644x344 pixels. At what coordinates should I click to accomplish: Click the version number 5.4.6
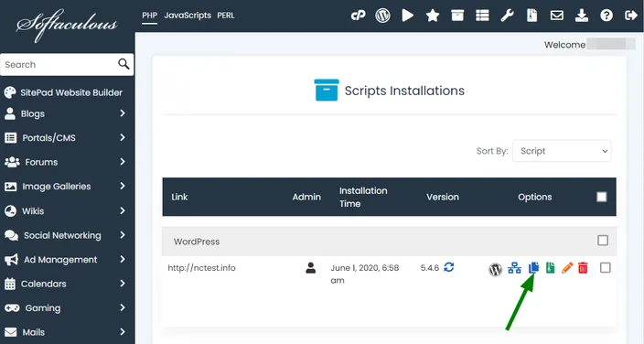430,268
